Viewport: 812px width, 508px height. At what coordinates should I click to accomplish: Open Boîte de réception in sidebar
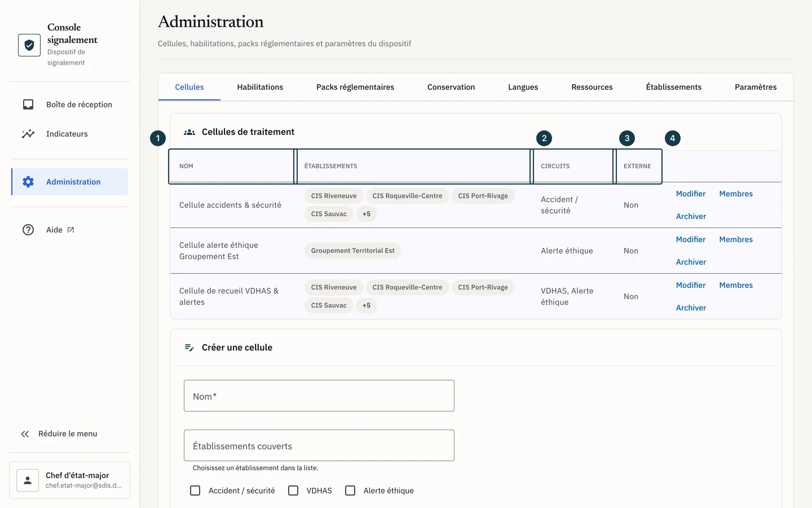click(x=69, y=104)
